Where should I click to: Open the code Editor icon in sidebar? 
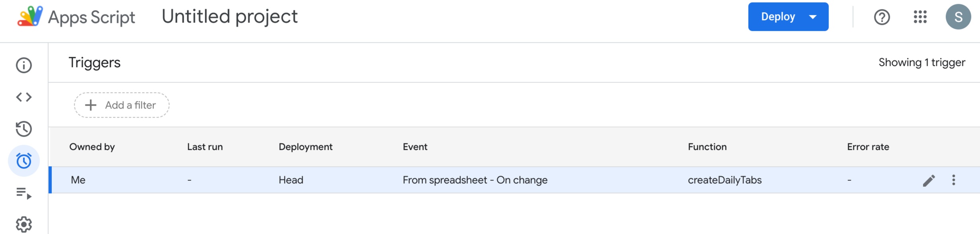(x=24, y=97)
